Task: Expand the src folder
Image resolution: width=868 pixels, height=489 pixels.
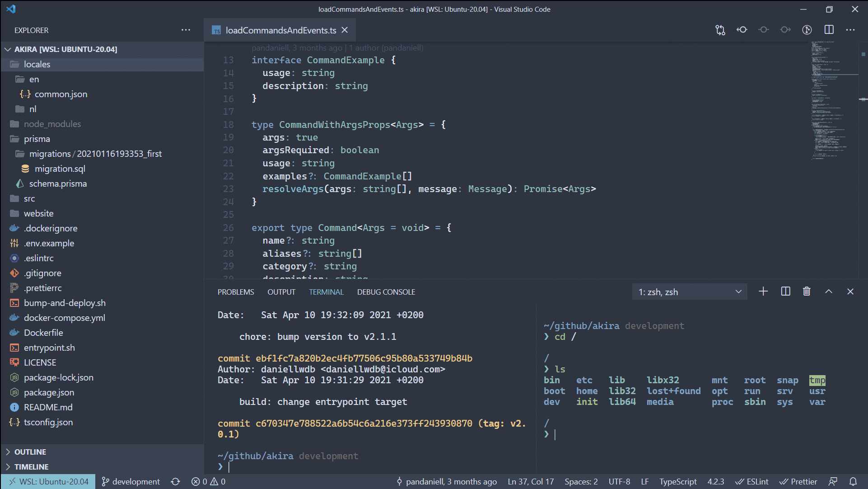Action: point(102,198)
